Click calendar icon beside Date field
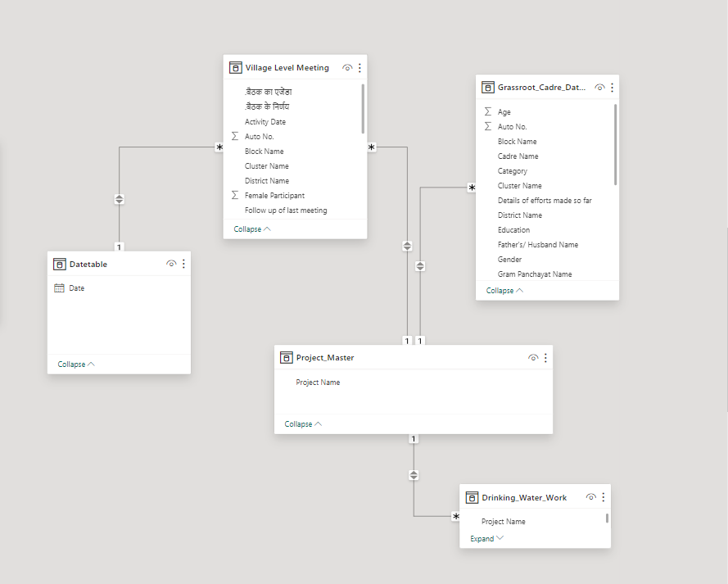Viewport: 728px width, 584px height. [60, 287]
